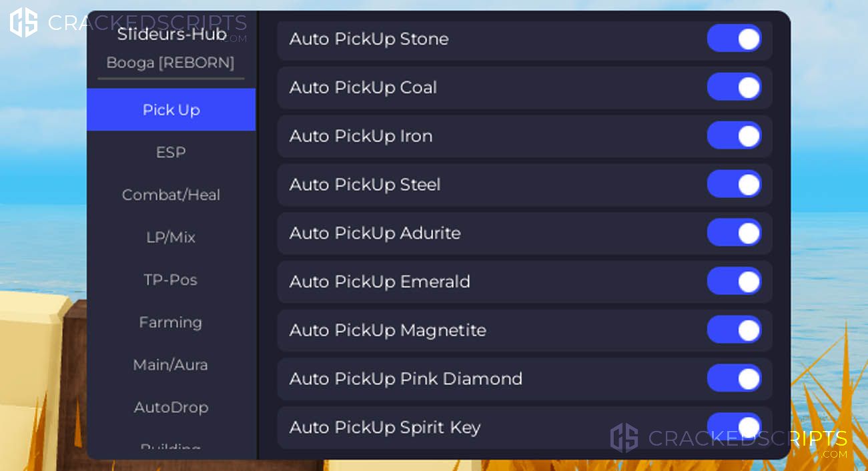Switch off Auto PickUp Steel toggle

735,184
